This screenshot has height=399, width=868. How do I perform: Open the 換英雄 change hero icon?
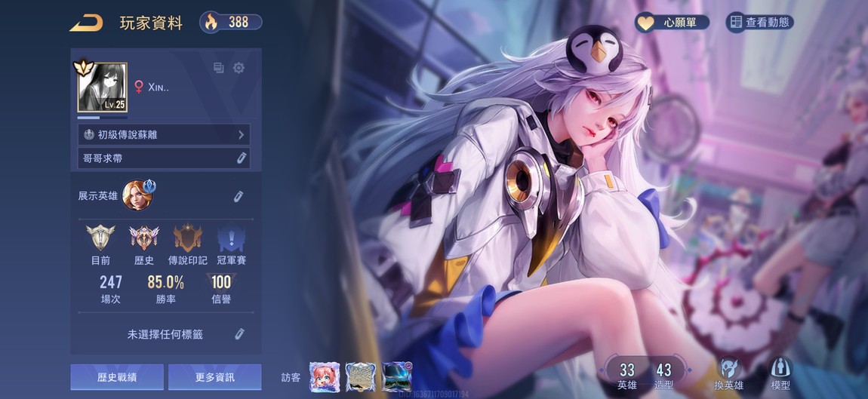(x=728, y=372)
